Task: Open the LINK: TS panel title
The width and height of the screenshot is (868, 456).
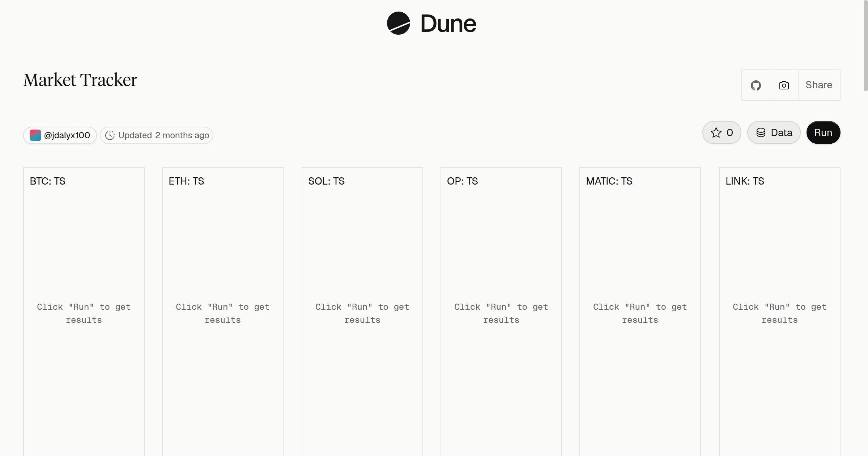Action: (745, 181)
